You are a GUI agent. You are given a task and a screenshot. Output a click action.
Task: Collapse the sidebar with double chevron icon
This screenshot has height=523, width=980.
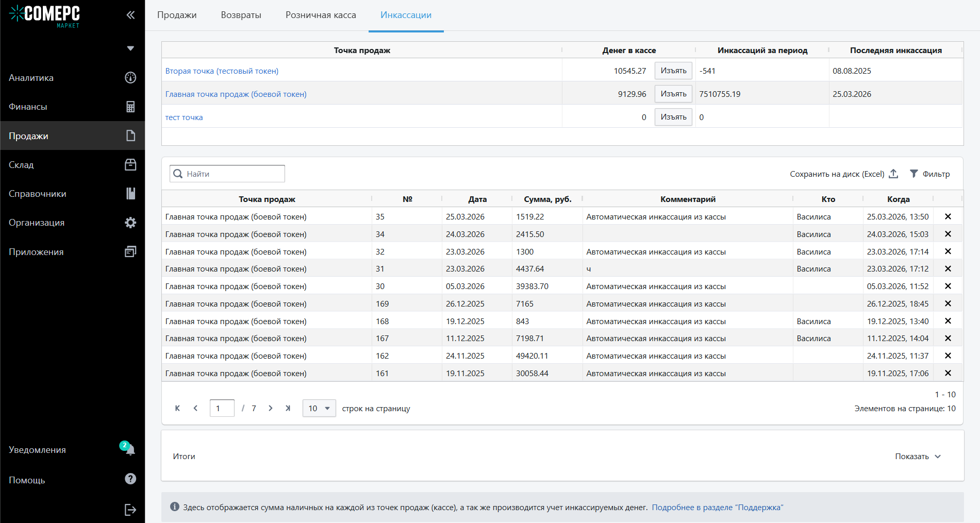click(x=130, y=15)
